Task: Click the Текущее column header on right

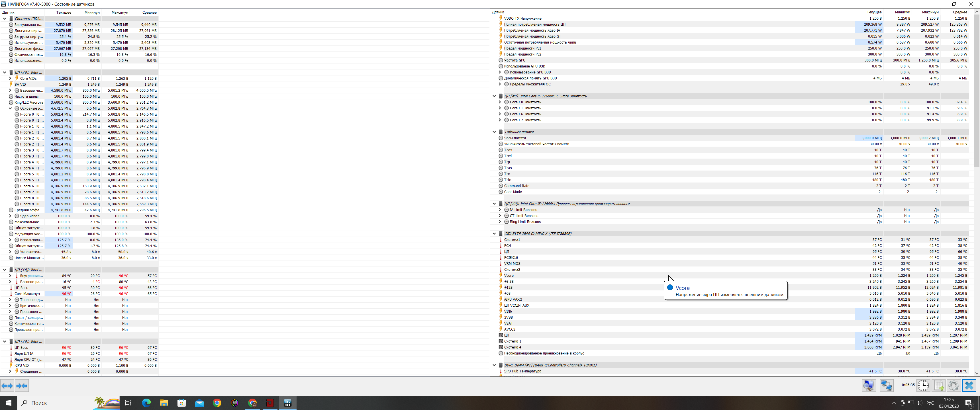Action: coord(874,12)
